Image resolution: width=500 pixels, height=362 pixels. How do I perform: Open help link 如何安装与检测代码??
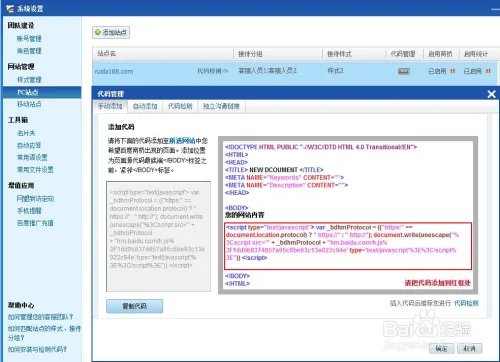37,349
